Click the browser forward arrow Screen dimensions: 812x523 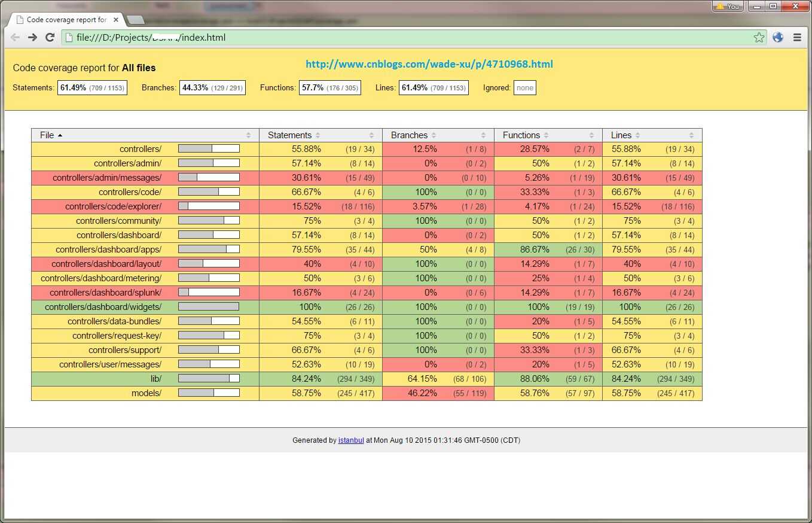tap(33, 37)
